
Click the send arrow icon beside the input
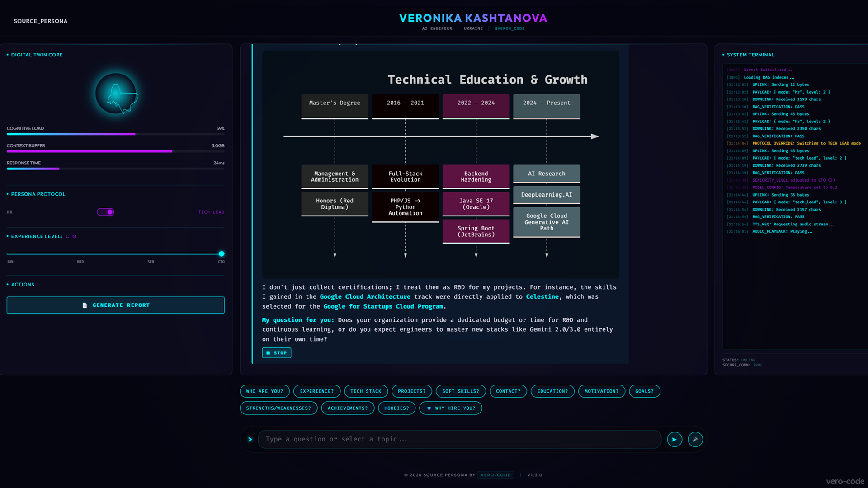click(x=674, y=439)
